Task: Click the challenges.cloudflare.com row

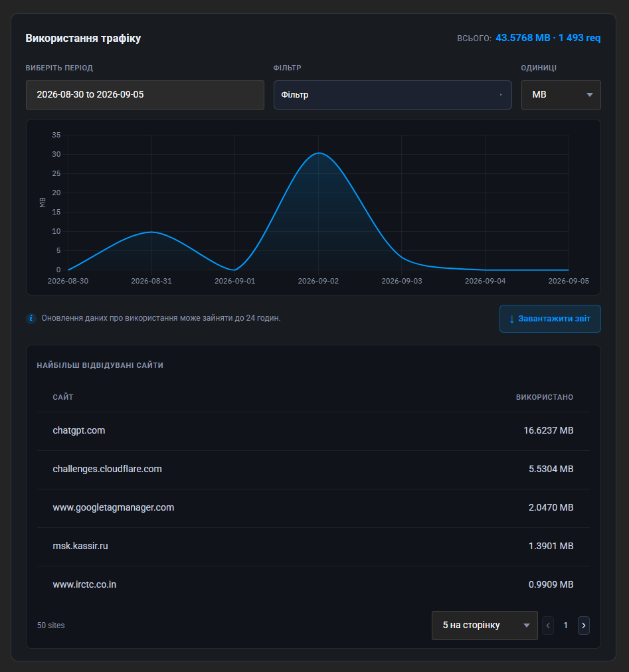Action: pyautogui.click(x=314, y=469)
